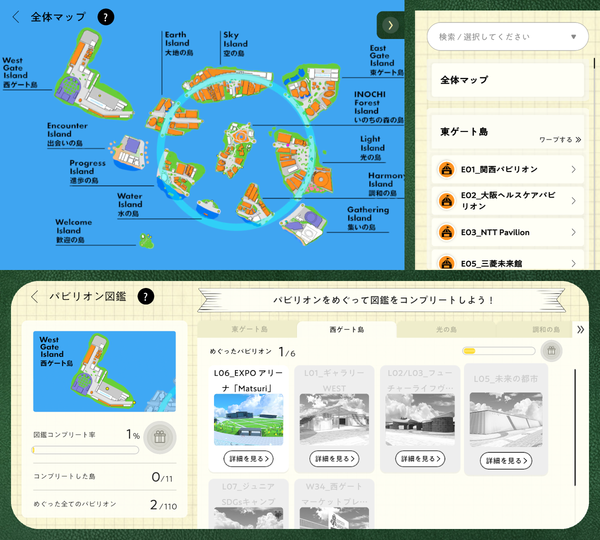
Task: Click the めぐった全てのパビリオン 2/110 row
Action: pyautogui.click(x=104, y=504)
